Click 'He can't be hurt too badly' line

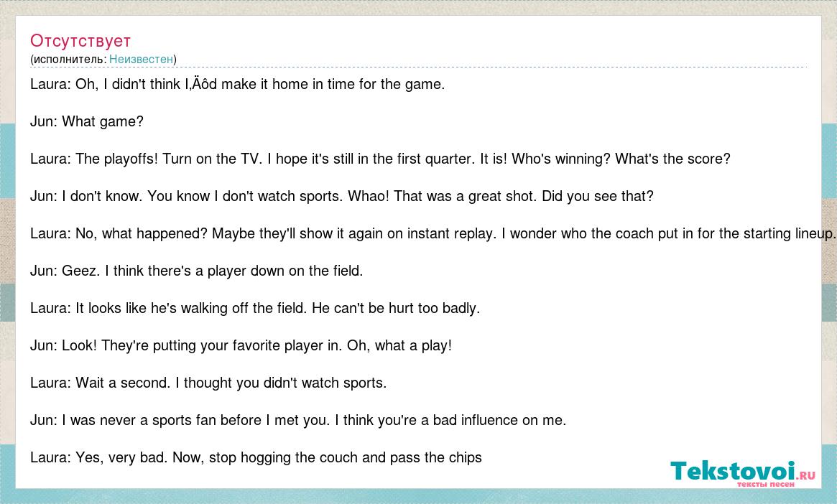254,308
